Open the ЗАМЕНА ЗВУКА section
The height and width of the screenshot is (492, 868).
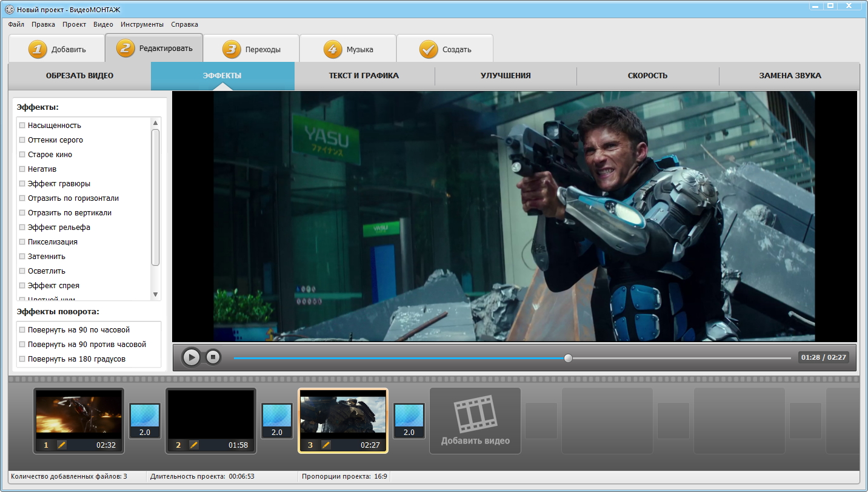(x=790, y=76)
